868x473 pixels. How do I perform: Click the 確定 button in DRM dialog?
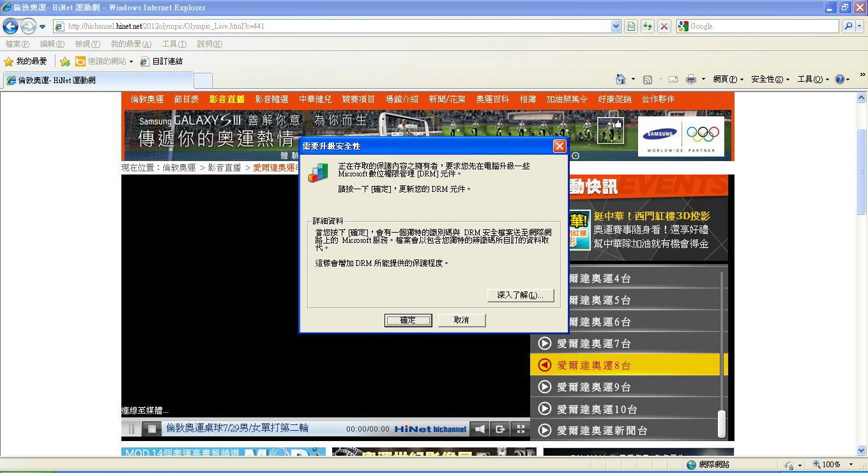point(408,320)
